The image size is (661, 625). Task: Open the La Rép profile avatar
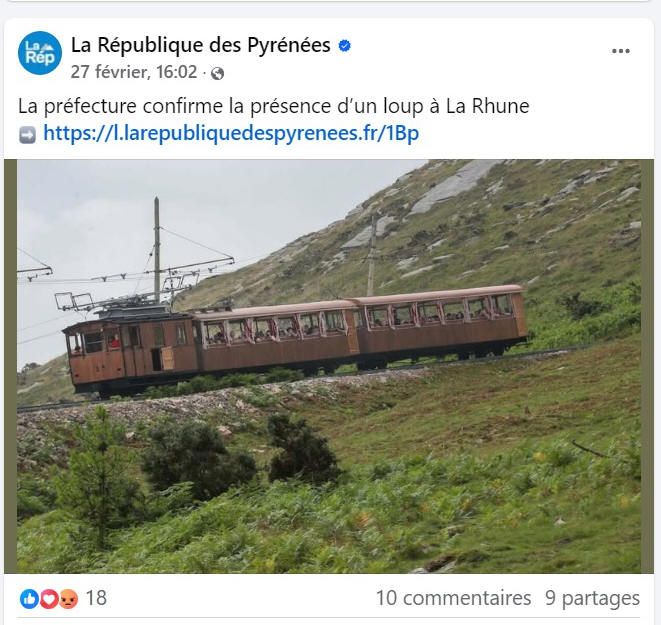40,53
